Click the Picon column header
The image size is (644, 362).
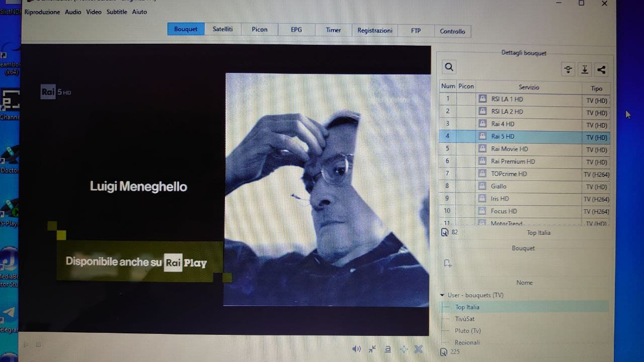466,86
